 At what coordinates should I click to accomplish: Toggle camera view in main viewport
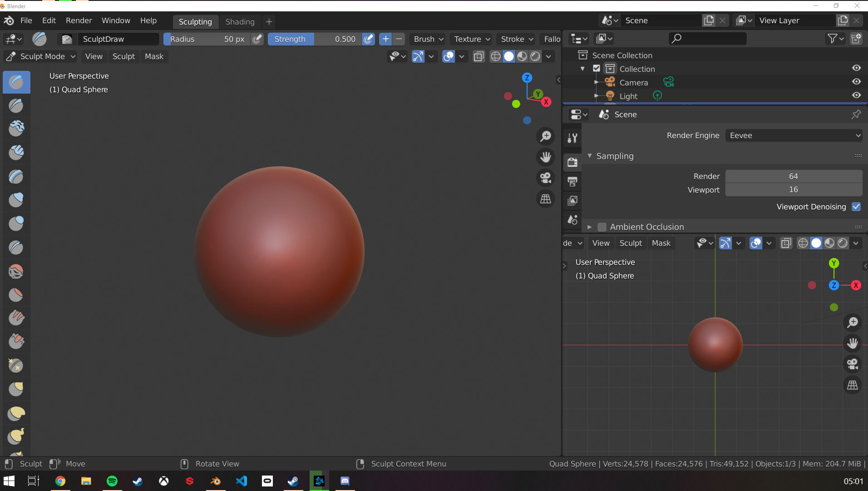pos(545,178)
